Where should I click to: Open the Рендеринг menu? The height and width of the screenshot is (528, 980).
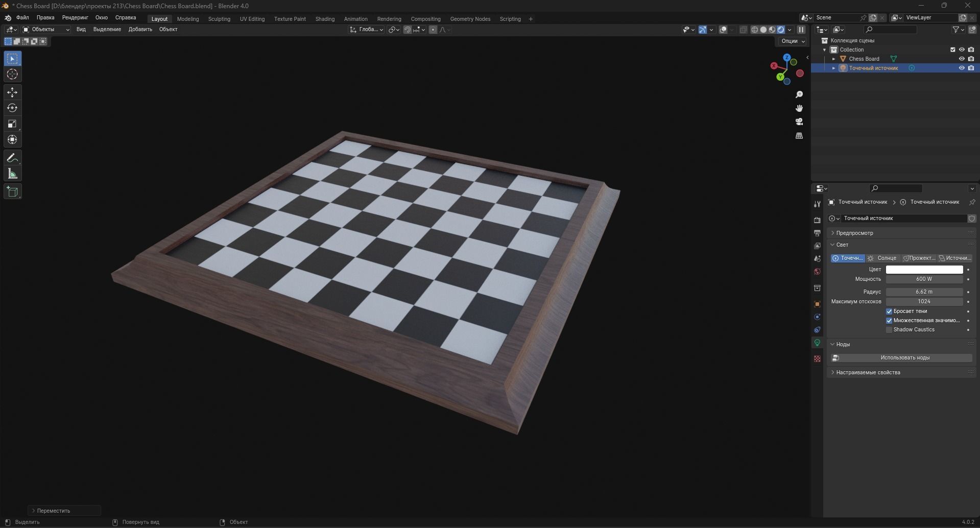coord(75,18)
